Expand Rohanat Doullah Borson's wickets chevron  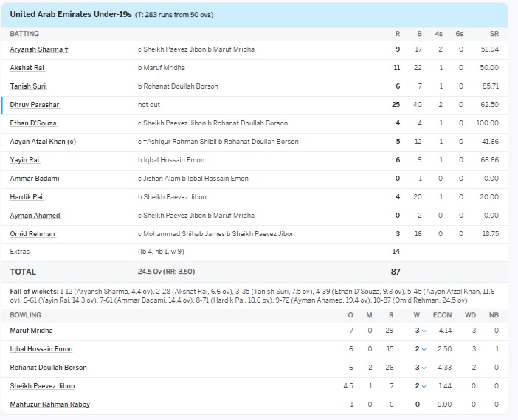[424, 368]
